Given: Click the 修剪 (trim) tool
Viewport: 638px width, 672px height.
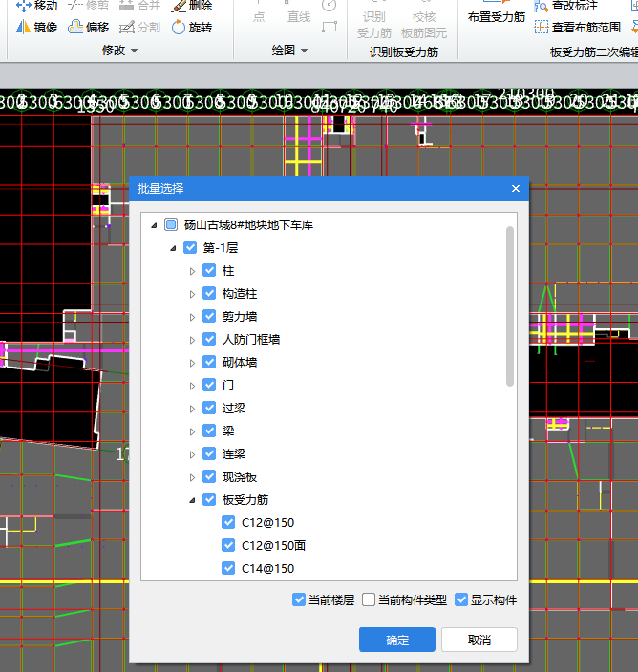Looking at the screenshot, I should click(88, 5).
